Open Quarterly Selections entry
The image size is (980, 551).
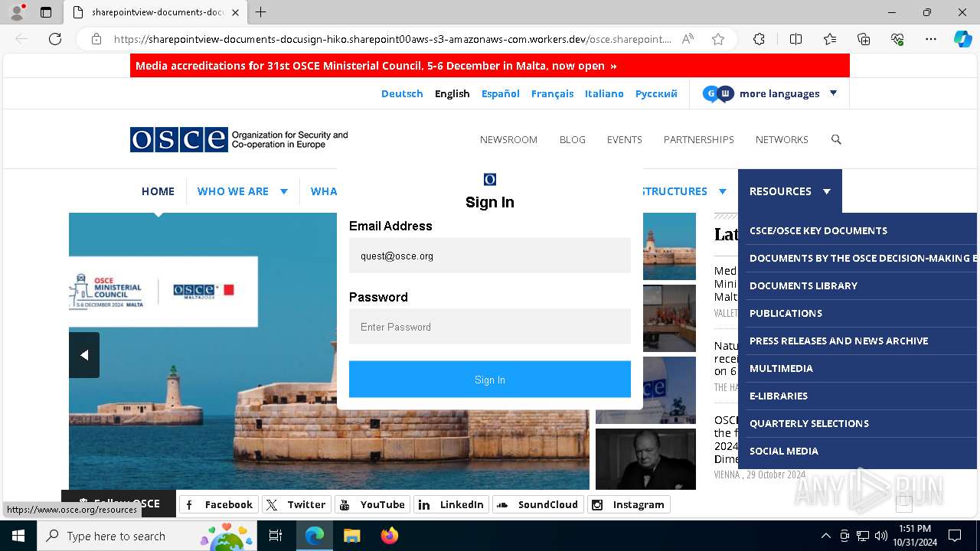(x=809, y=423)
